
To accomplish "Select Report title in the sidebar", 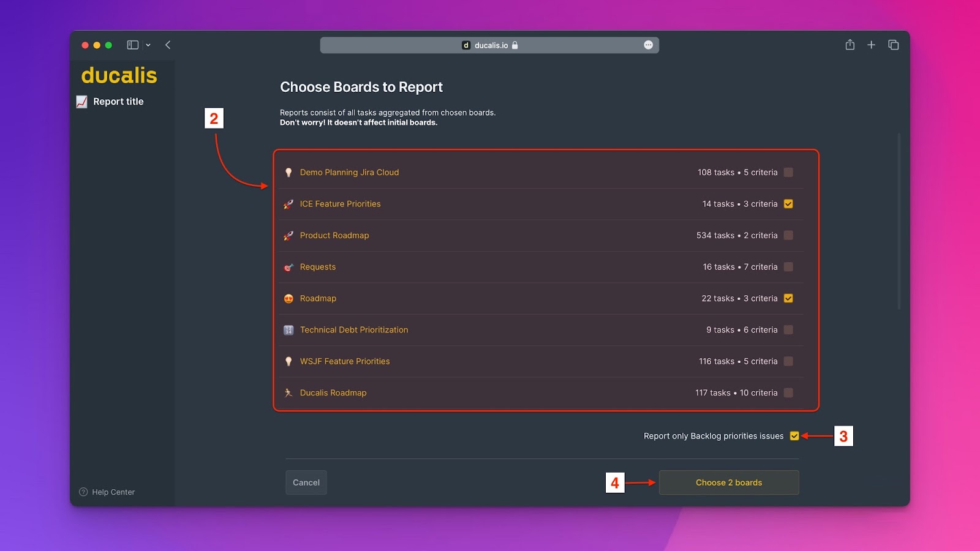I will pos(118,102).
